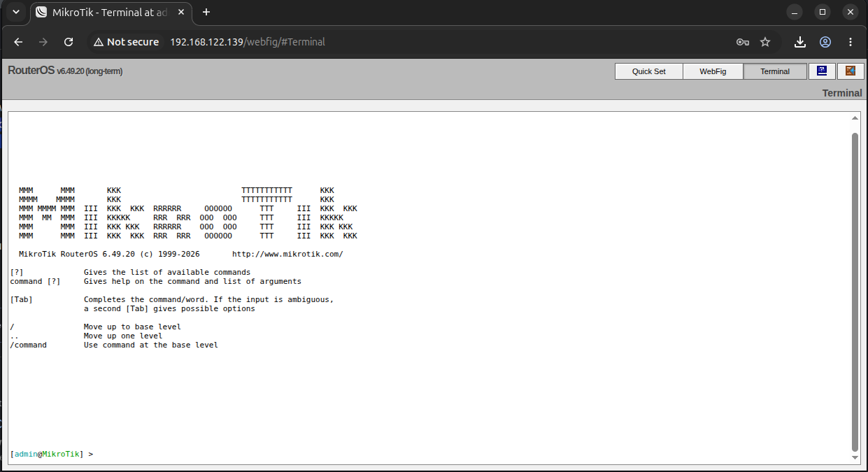This screenshot has width=868, height=472.
Task: Open the RouterOS manual help icon
Action: click(822, 71)
